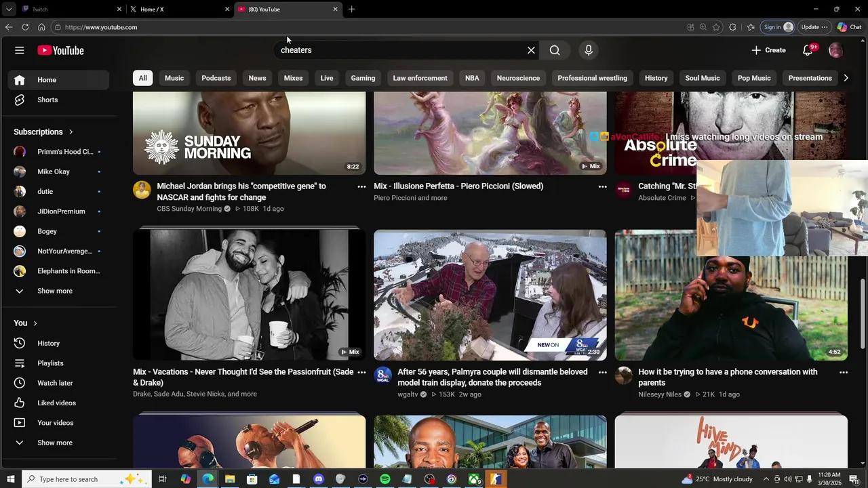This screenshot has height=488, width=868.
Task: Open Mike Okay subscription channel
Action: click(58, 171)
